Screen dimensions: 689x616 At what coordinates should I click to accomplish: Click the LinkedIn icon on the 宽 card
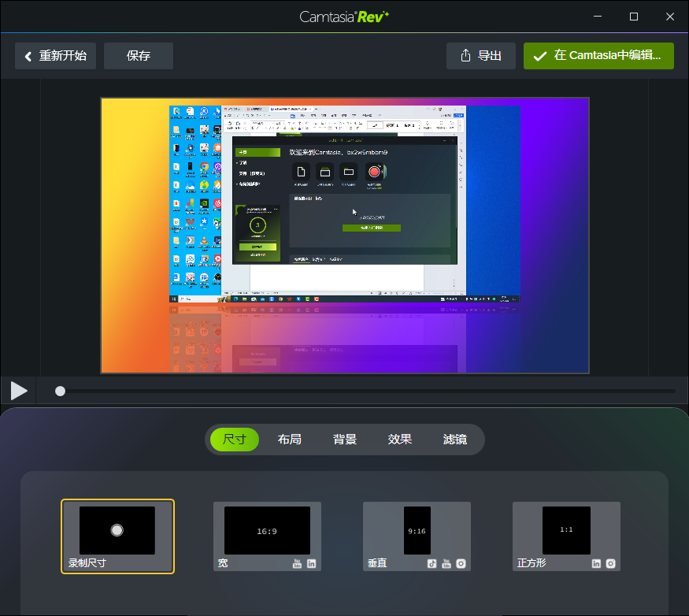312,564
